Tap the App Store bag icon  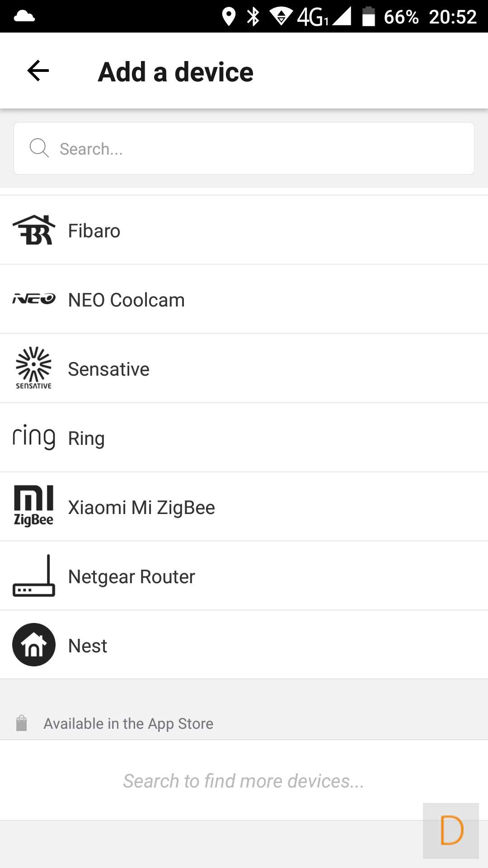(x=22, y=723)
